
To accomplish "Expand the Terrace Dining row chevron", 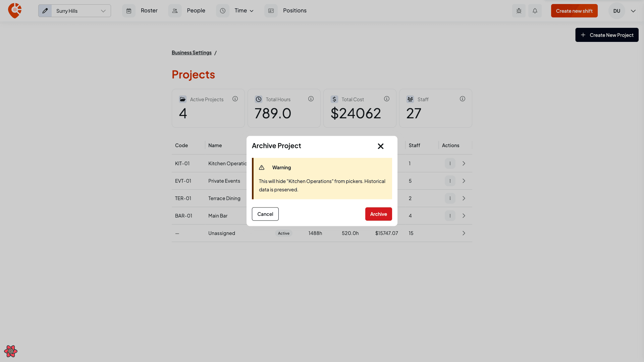I will (x=464, y=198).
